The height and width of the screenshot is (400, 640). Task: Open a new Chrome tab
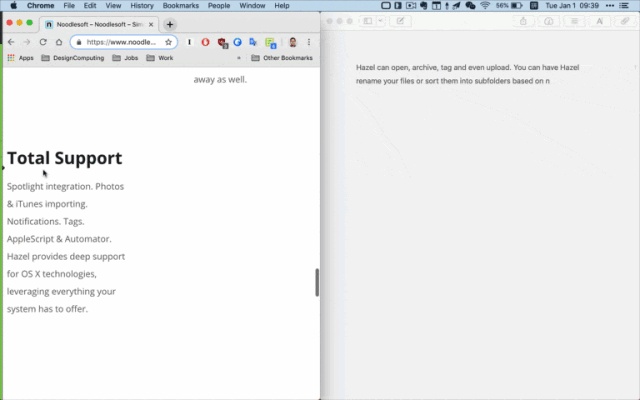click(x=170, y=24)
